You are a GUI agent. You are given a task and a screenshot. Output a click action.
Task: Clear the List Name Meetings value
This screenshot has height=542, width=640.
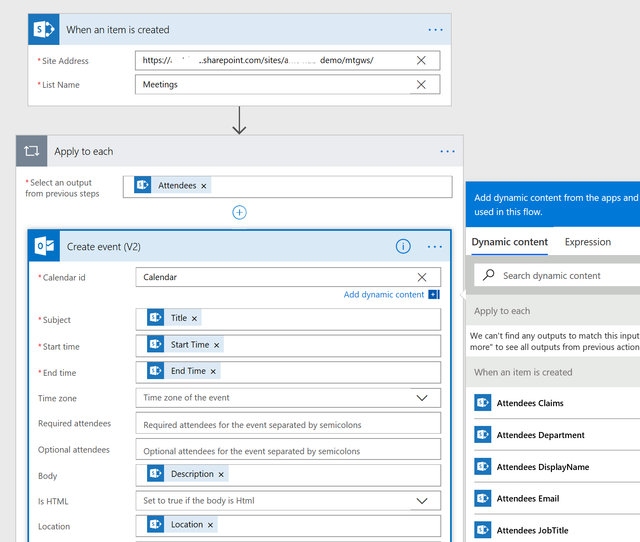point(421,84)
